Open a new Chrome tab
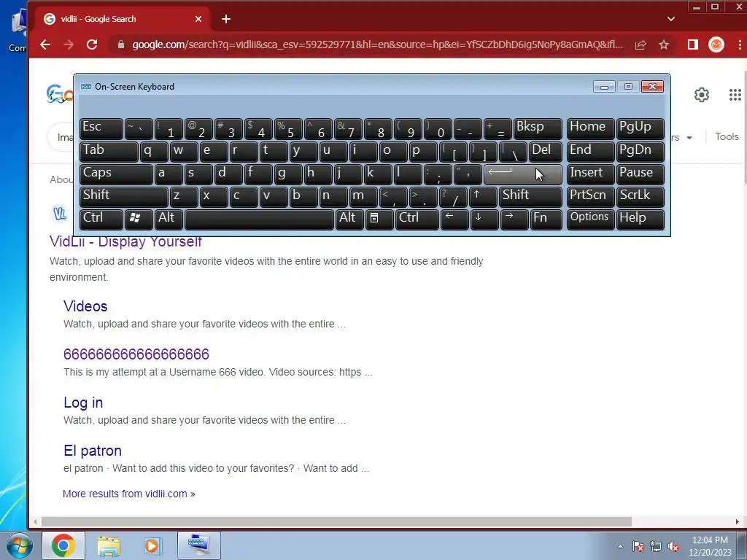The image size is (747, 560). (x=226, y=19)
